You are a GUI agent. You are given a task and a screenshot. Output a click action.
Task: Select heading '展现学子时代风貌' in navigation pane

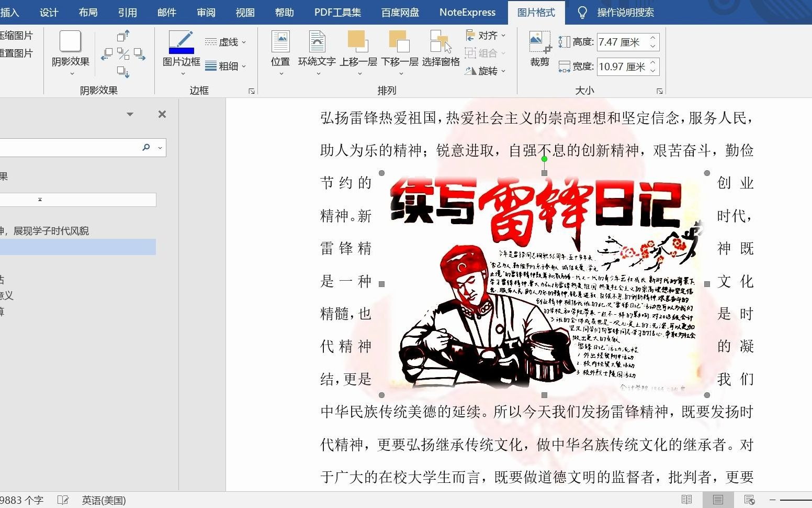[x=51, y=231]
